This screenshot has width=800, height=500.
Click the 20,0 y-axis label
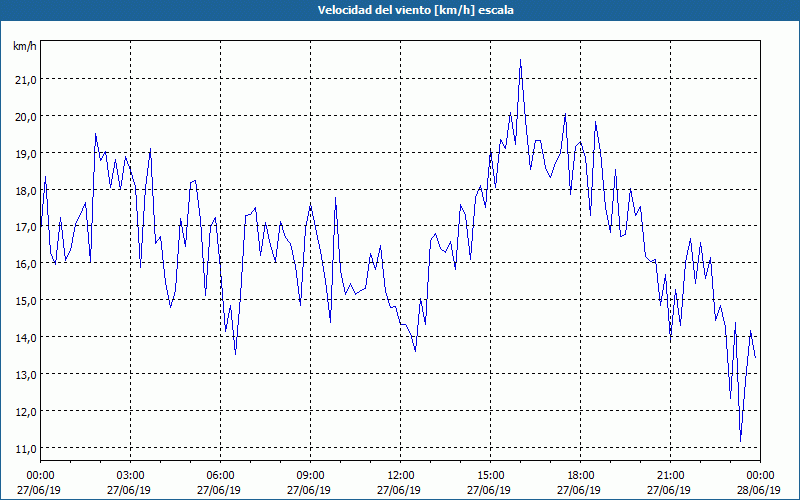[26, 116]
